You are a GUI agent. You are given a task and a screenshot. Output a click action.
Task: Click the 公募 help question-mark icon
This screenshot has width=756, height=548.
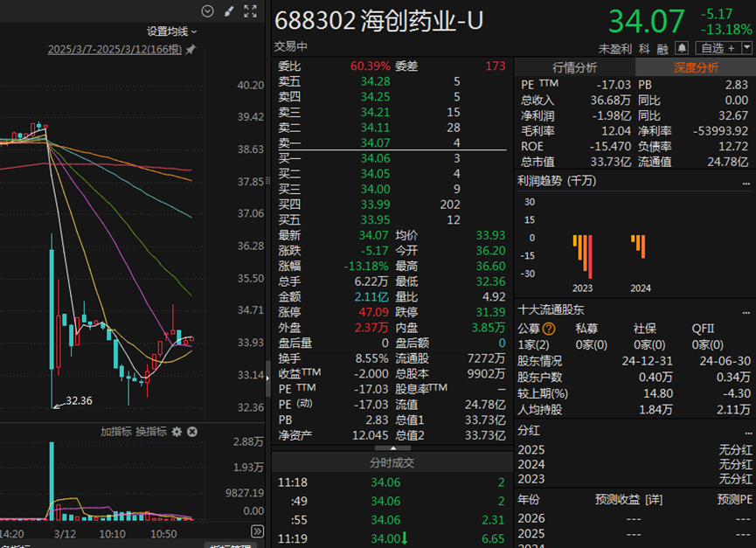[x=549, y=329]
